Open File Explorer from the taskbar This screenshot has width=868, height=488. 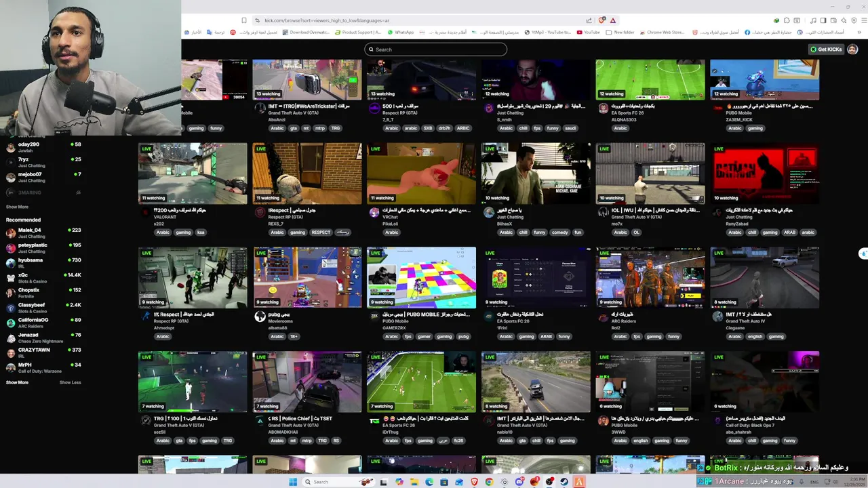pyautogui.click(x=414, y=482)
